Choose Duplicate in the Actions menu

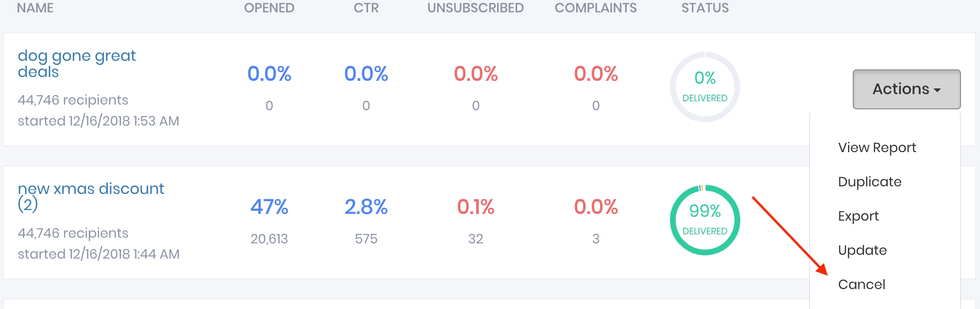[x=869, y=182]
